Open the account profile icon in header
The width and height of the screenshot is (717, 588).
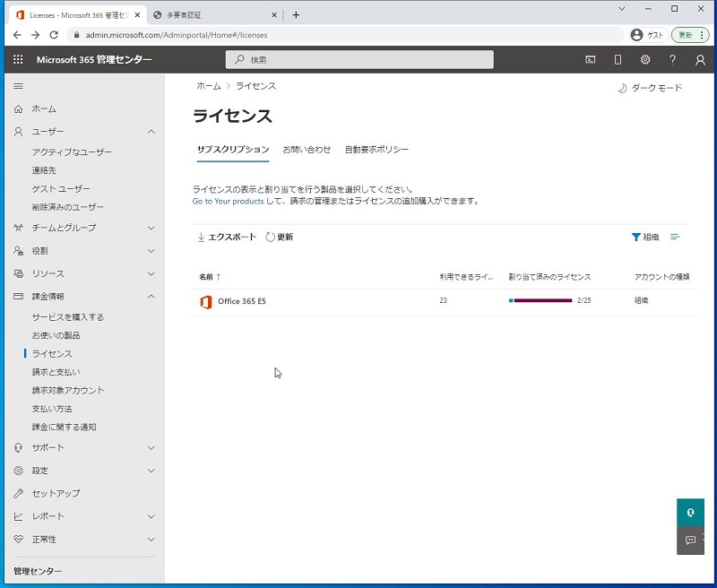700,60
